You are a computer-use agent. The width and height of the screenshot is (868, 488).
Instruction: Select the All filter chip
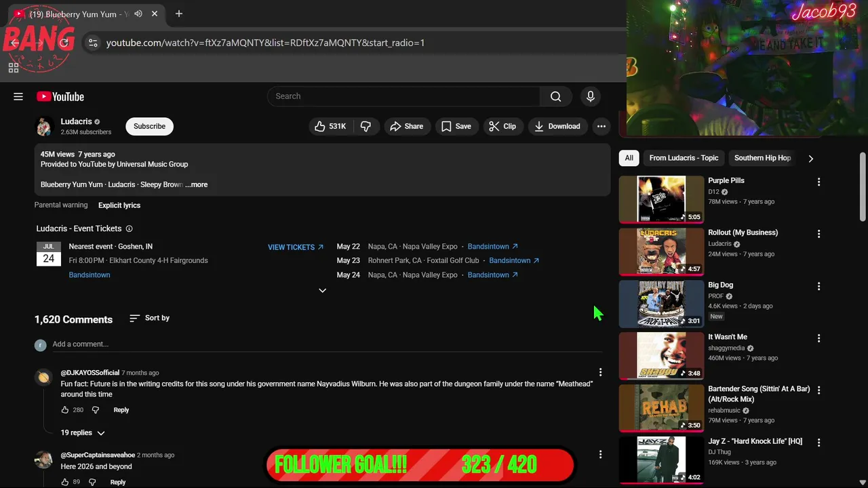point(629,158)
